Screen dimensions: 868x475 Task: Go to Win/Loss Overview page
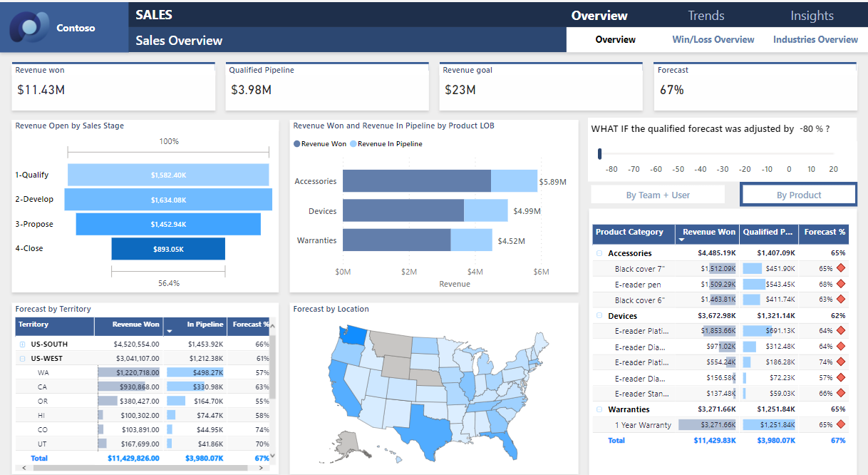[x=713, y=40]
